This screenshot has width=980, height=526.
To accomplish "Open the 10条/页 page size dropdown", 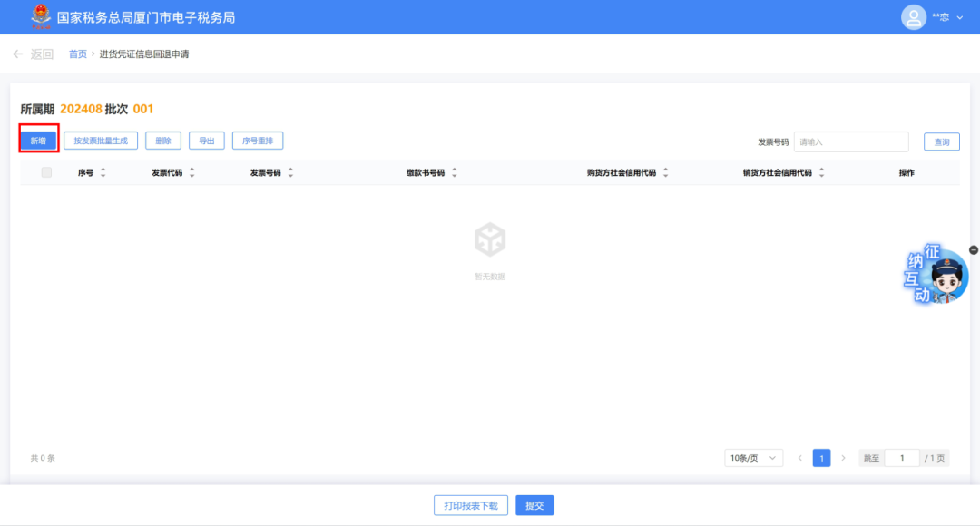I will point(753,458).
